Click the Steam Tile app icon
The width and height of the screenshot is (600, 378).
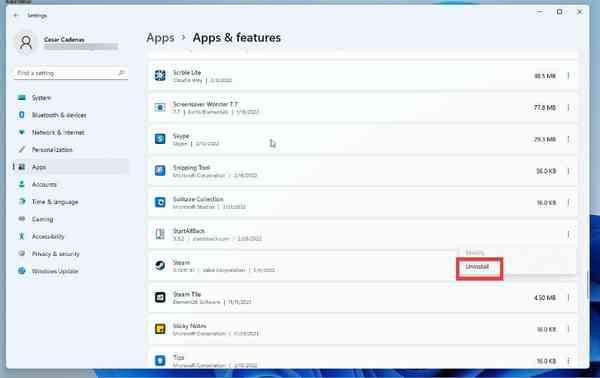pyautogui.click(x=160, y=297)
